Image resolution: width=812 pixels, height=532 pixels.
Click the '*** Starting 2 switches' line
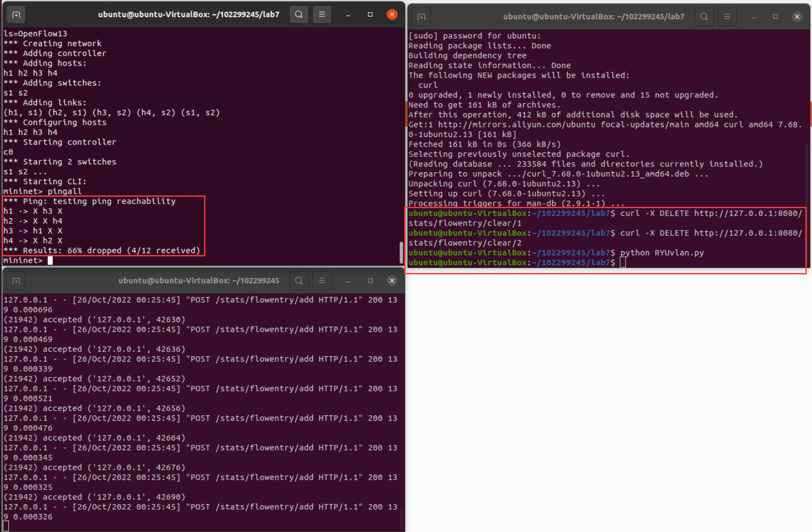[x=60, y=162]
